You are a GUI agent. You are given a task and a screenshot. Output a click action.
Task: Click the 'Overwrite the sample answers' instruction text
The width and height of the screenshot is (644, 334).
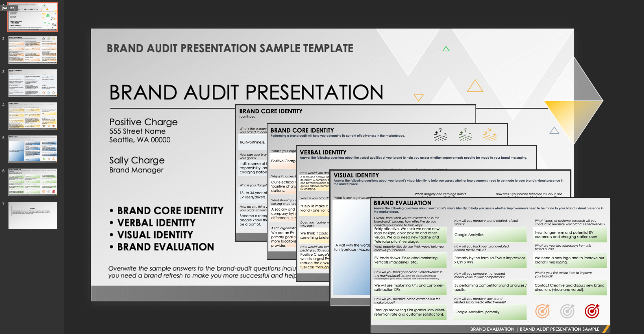tap(202, 272)
